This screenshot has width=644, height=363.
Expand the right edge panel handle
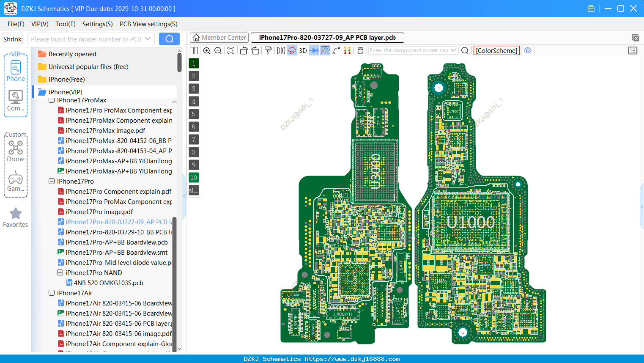[642, 206]
